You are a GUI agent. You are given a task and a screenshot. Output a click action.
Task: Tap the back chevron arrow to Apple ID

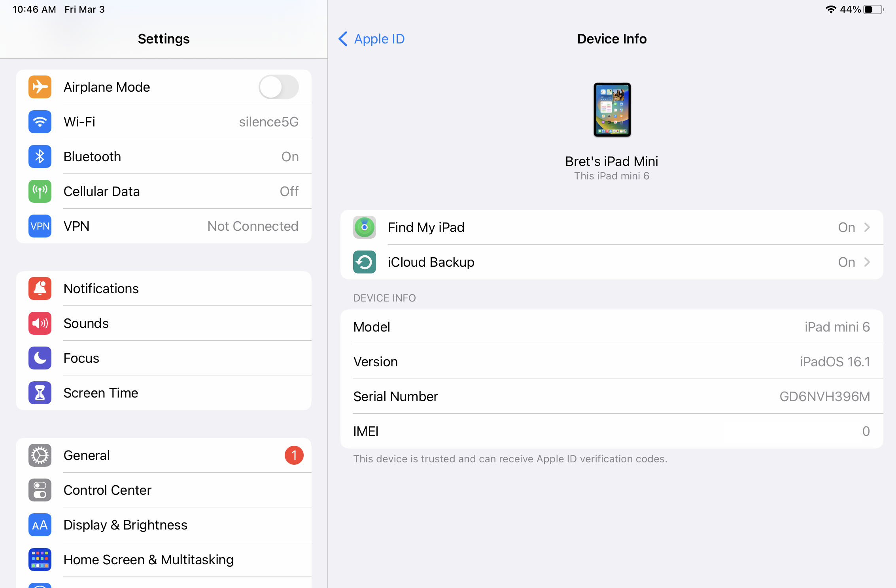[343, 39]
